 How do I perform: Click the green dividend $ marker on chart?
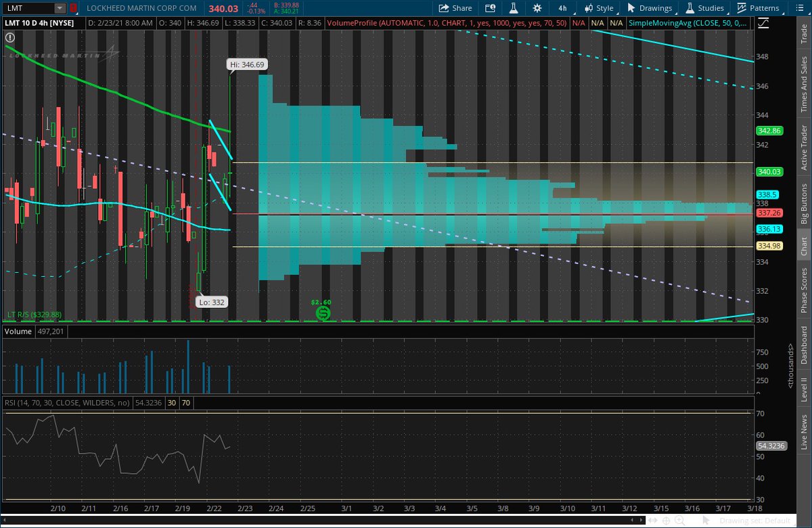point(323,313)
